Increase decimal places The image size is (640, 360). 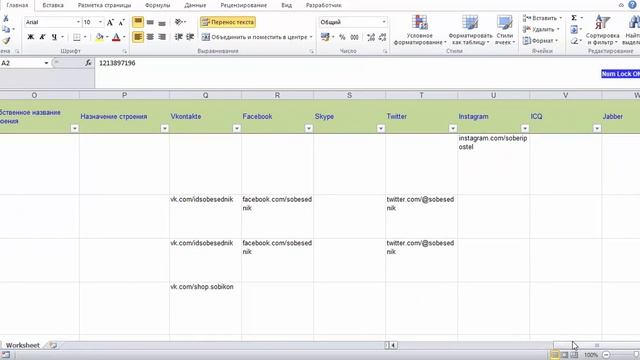click(x=371, y=37)
